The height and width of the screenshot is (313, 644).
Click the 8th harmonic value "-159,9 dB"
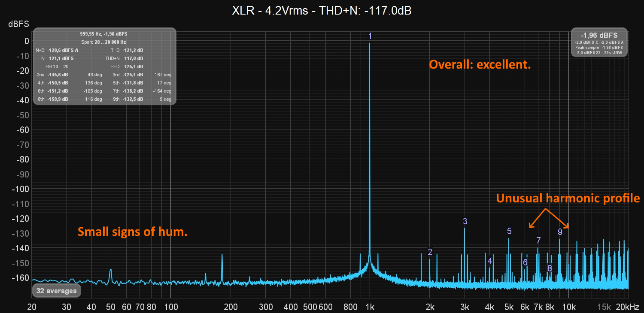click(58, 99)
